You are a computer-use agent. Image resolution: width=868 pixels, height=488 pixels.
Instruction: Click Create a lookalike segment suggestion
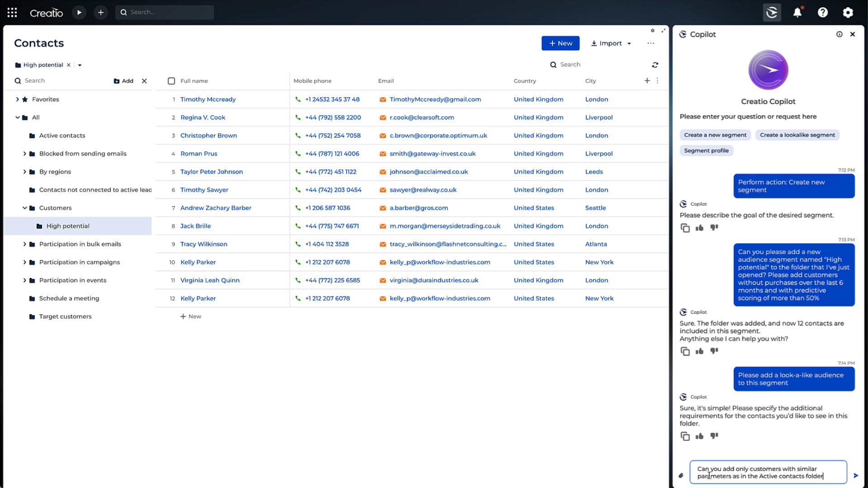coord(797,135)
